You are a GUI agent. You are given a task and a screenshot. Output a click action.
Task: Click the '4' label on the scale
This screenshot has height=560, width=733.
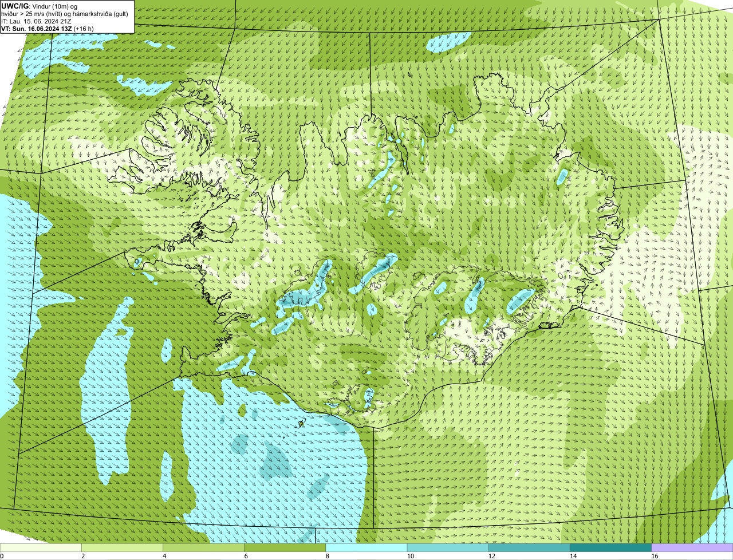[164, 556]
